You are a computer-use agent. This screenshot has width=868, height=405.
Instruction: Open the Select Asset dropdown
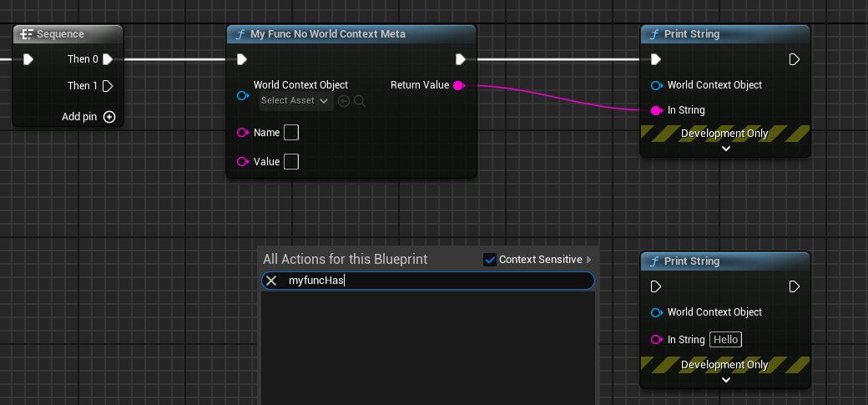pos(295,101)
